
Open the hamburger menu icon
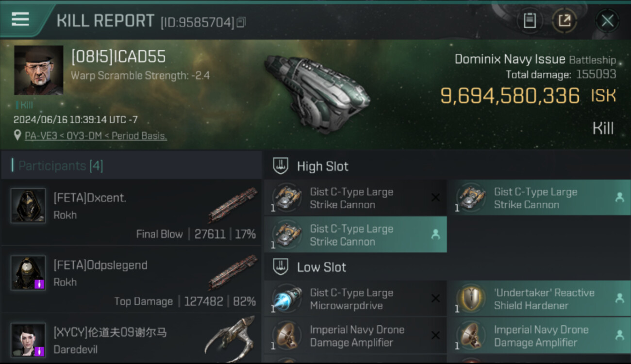20,19
